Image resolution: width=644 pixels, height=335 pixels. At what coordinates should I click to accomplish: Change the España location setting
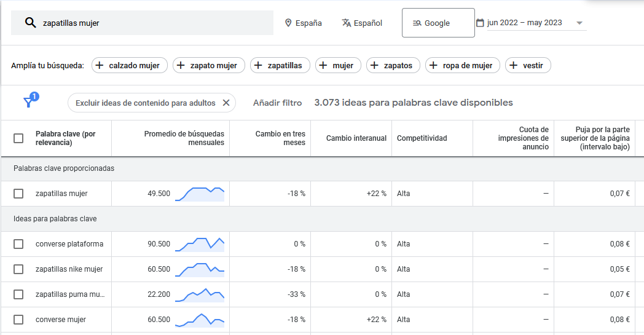click(x=304, y=23)
